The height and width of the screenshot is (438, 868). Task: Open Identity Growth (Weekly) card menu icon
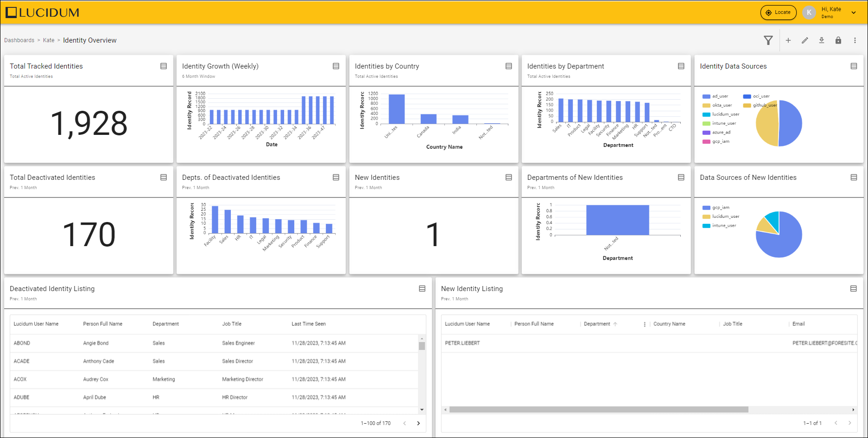[x=336, y=66]
